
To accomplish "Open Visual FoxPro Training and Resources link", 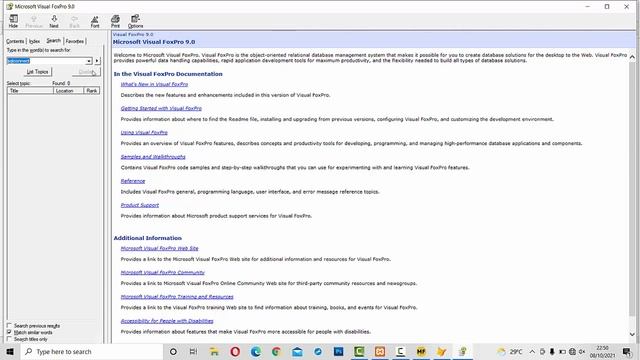I will (x=177, y=297).
